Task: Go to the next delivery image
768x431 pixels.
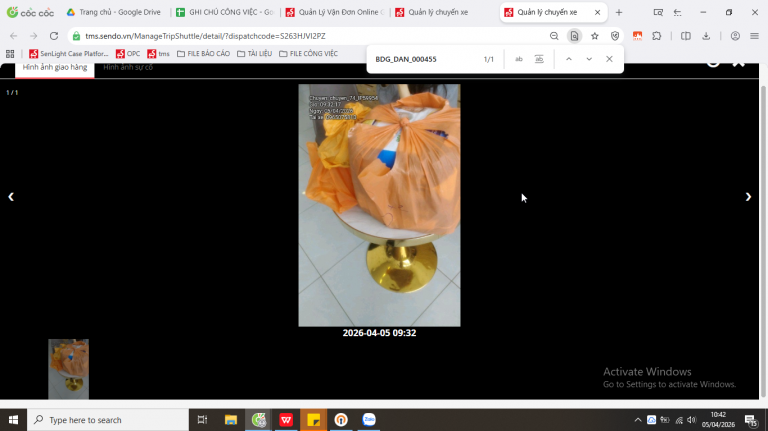Action: 748,197
